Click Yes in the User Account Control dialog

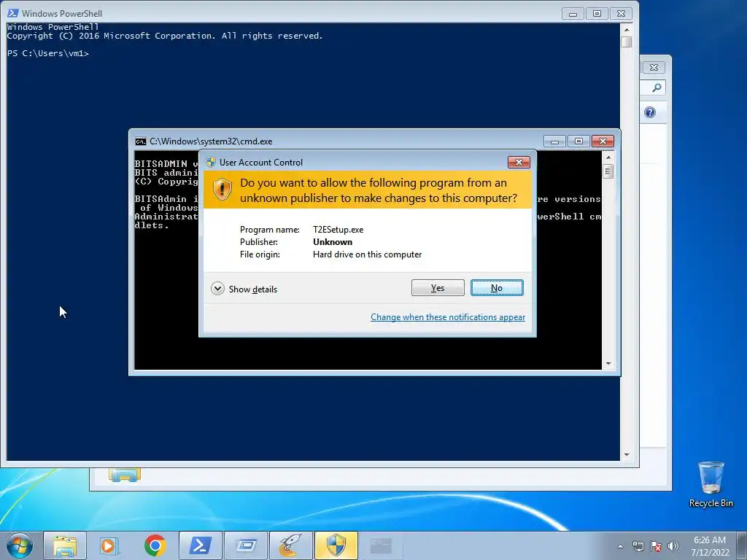pos(438,287)
